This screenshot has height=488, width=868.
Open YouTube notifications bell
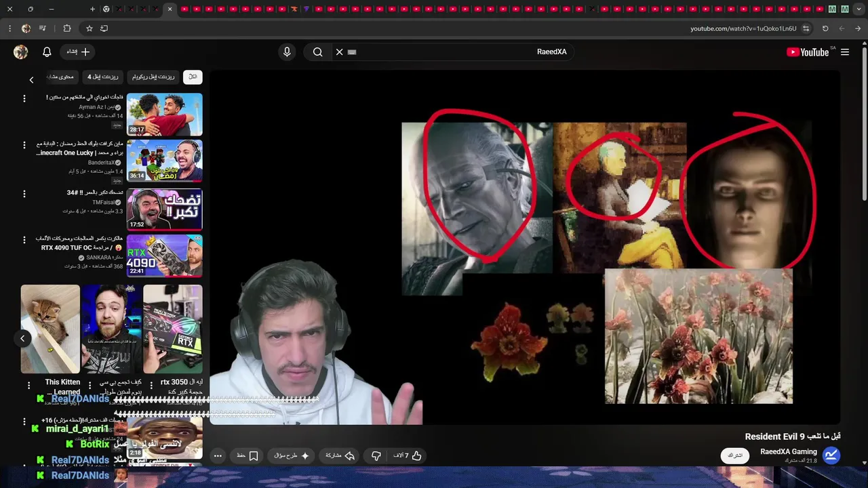click(47, 52)
